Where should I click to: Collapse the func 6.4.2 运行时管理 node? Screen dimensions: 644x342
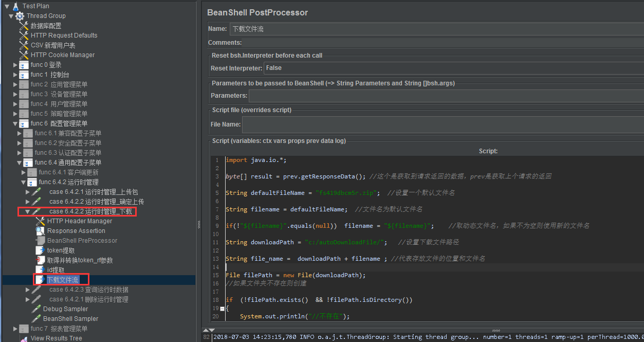point(23,182)
